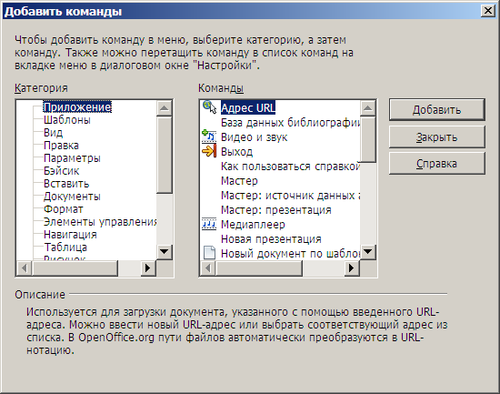Select Параметры category
Image resolution: width=500 pixels, height=394 pixels.
(72, 158)
